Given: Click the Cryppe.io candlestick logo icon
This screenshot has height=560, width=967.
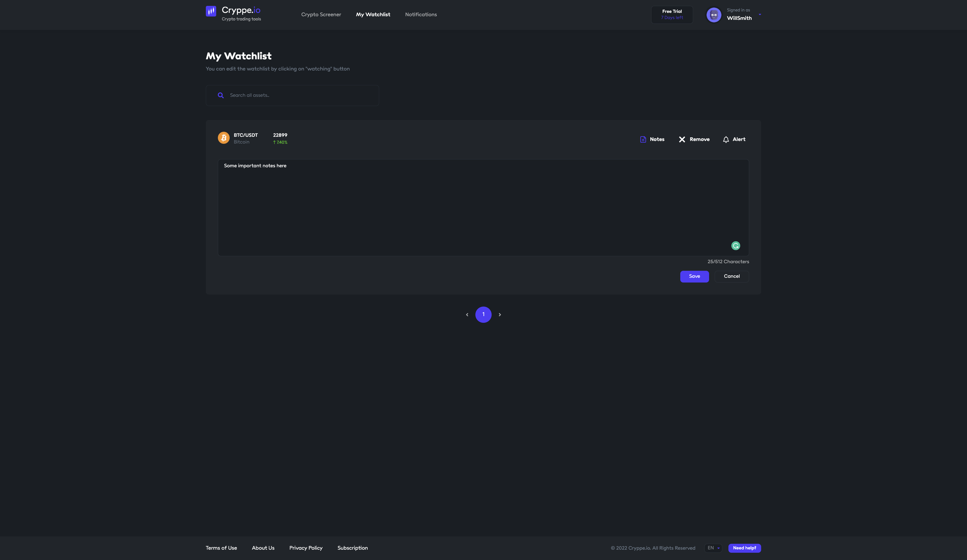Looking at the screenshot, I should coord(211,11).
